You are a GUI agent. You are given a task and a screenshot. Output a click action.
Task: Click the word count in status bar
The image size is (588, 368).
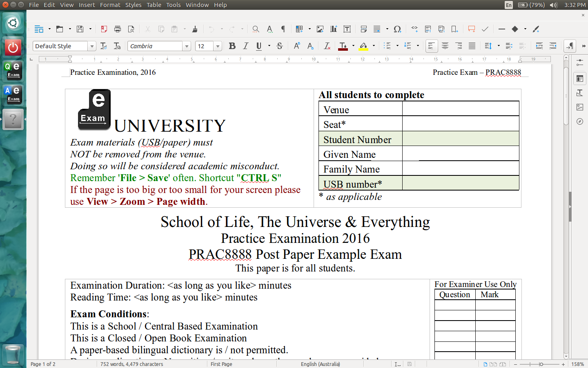tap(131, 364)
